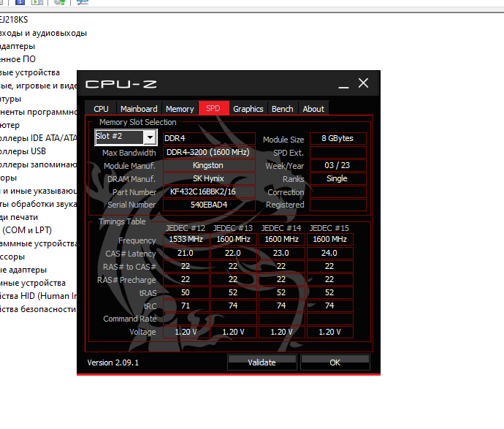Switch to the Memory tab
Screen dimensions: 504x429
coord(180,109)
